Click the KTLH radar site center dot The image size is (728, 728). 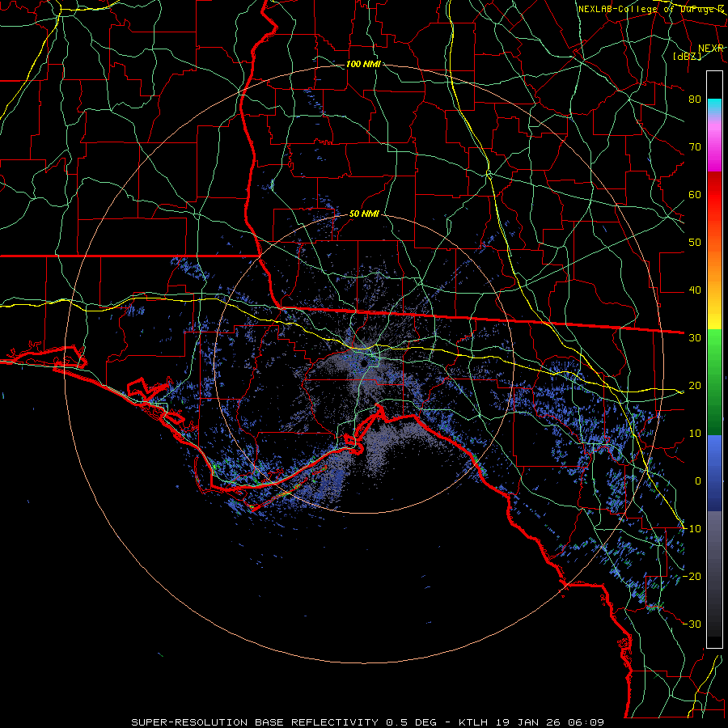tap(365, 363)
